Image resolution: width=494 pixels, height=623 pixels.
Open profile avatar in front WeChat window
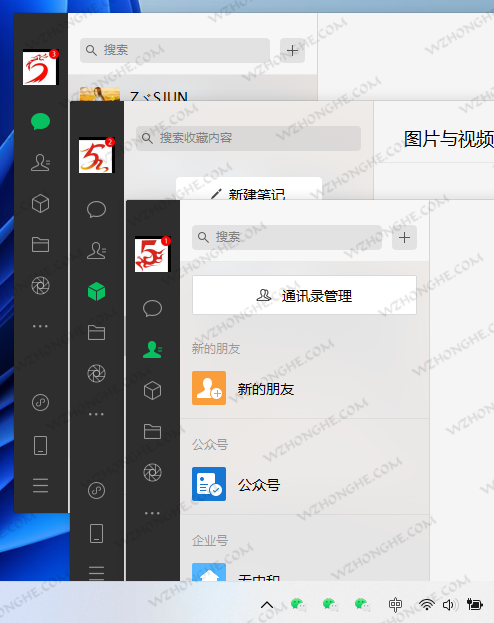(x=152, y=255)
